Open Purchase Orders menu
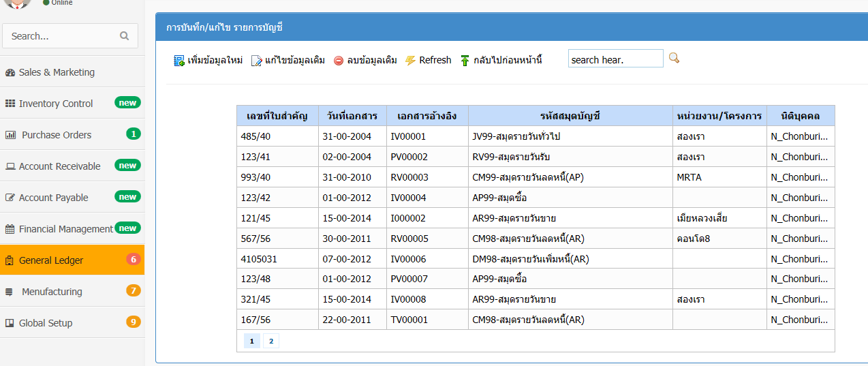The height and width of the screenshot is (366, 868). tap(72, 134)
